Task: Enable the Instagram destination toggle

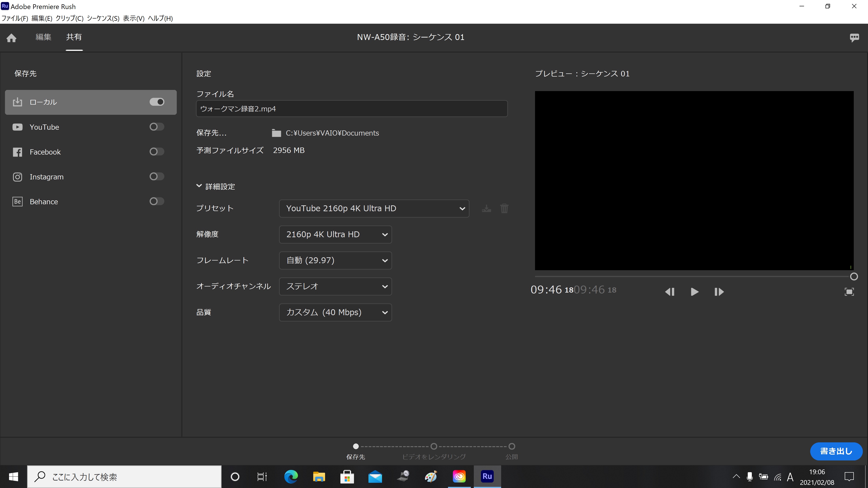Action: coord(157,177)
